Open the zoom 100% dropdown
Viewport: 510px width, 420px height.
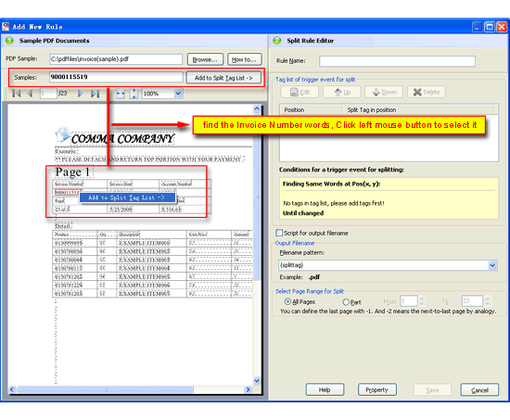click(x=178, y=94)
